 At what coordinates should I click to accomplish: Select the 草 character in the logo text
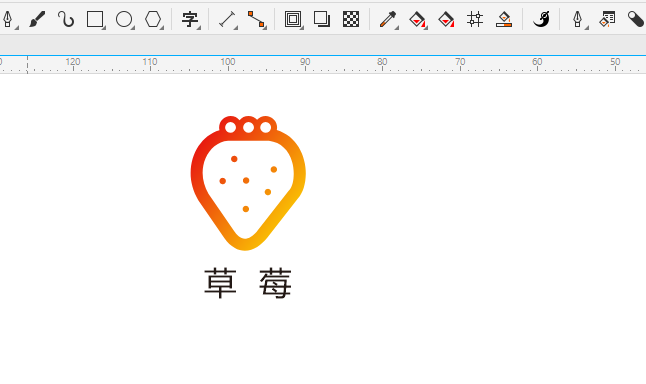click(x=220, y=283)
